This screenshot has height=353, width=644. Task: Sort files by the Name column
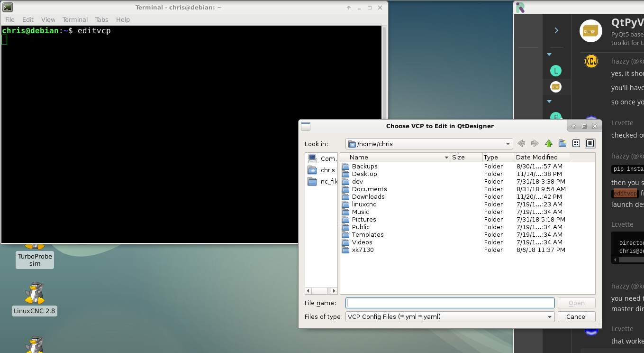pos(395,157)
